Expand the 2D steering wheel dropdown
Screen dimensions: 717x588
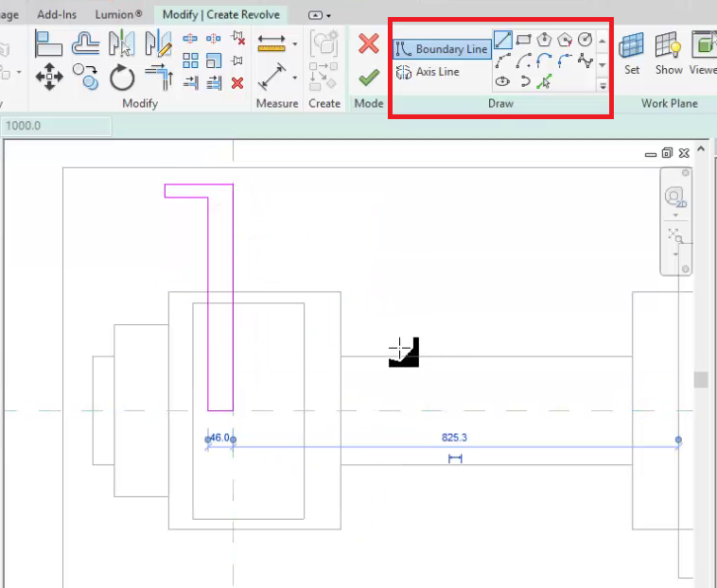pyautogui.click(x=675, y=216)
